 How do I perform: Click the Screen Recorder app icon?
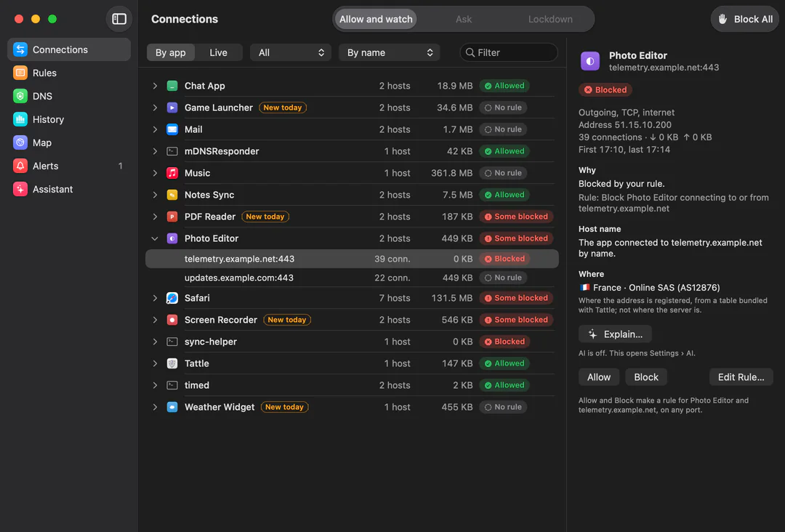pyautogui.click(x=172, y=320)
